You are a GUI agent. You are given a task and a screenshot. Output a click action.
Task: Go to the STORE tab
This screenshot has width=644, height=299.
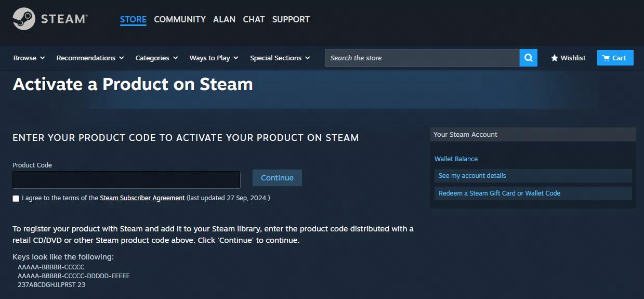click(x=133, y=19)
